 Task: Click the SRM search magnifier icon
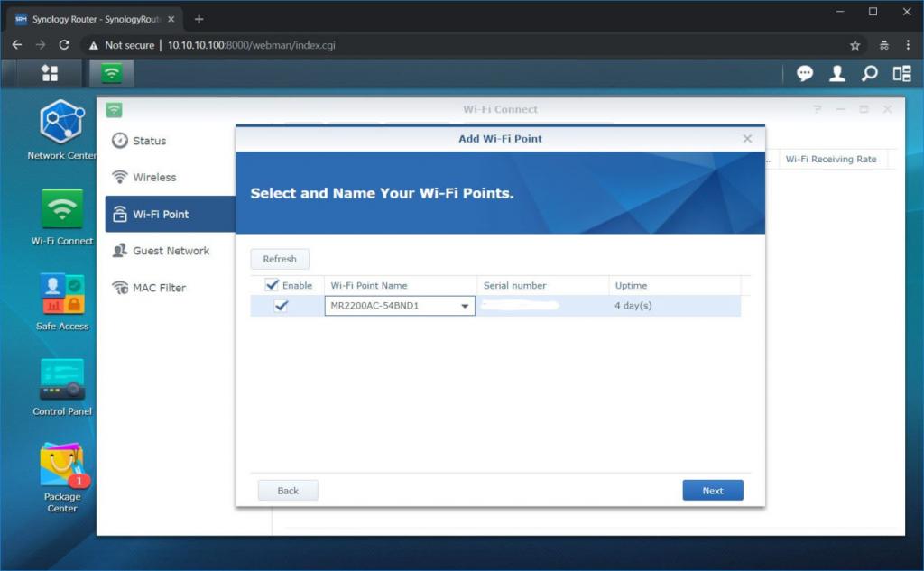point(869,73)
